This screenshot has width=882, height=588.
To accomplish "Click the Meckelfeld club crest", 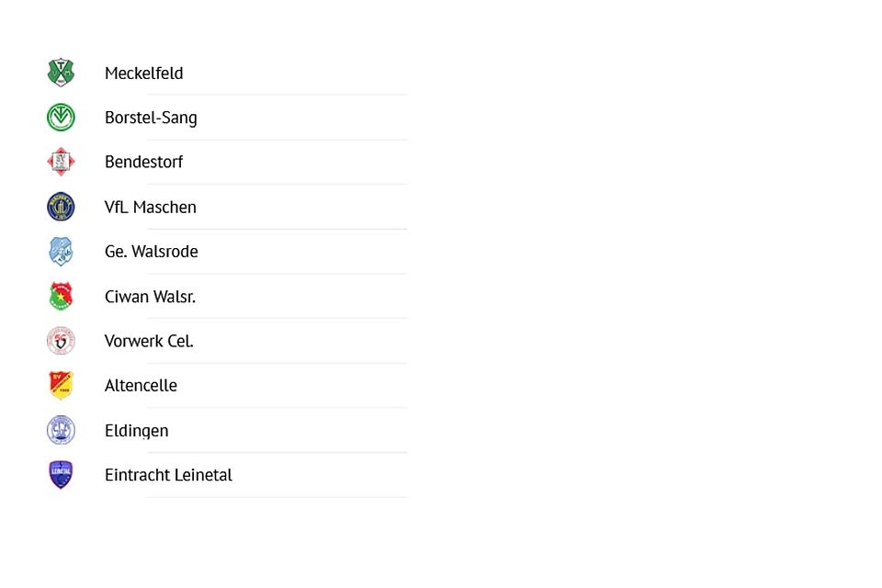I will (x=61, y=73).
